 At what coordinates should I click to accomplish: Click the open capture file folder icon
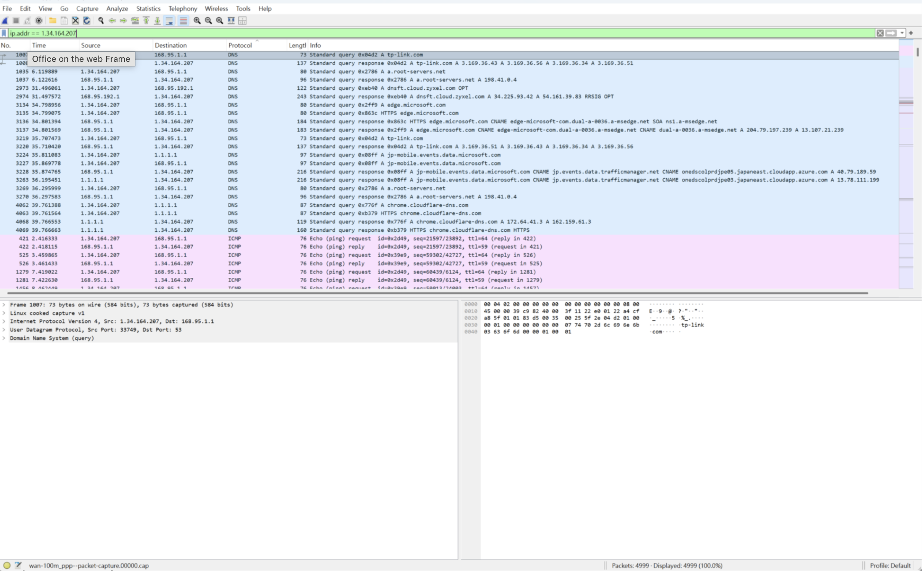tap(53, 21)
